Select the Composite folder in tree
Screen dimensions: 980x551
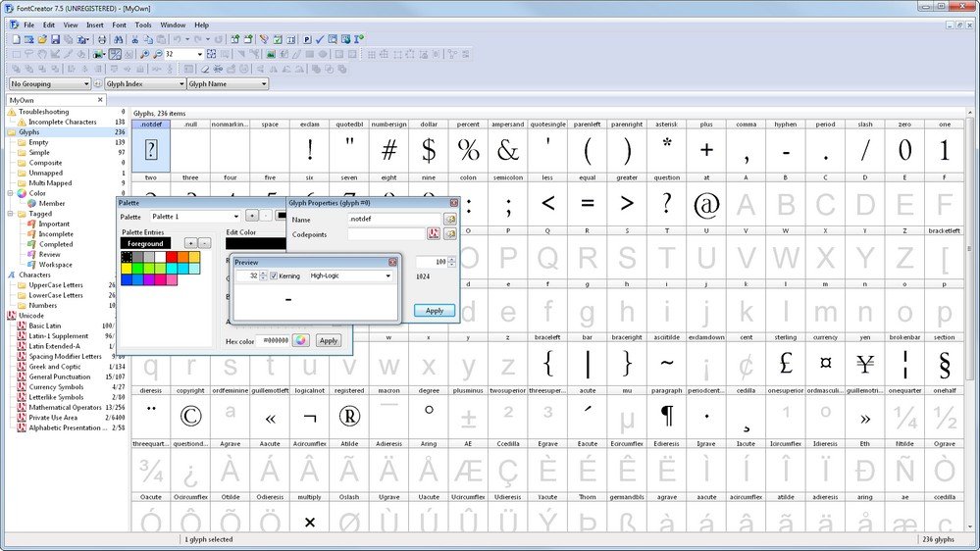pyautogui.click(x=45, y=163)
